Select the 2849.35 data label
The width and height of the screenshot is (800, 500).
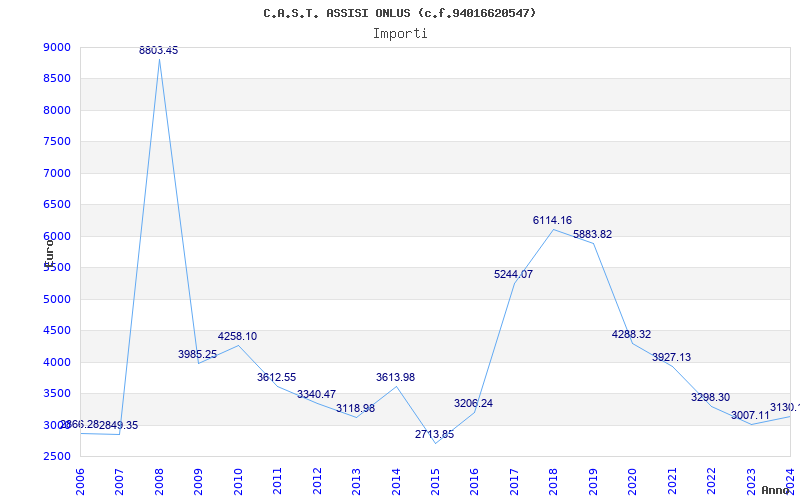pos(118,426)
